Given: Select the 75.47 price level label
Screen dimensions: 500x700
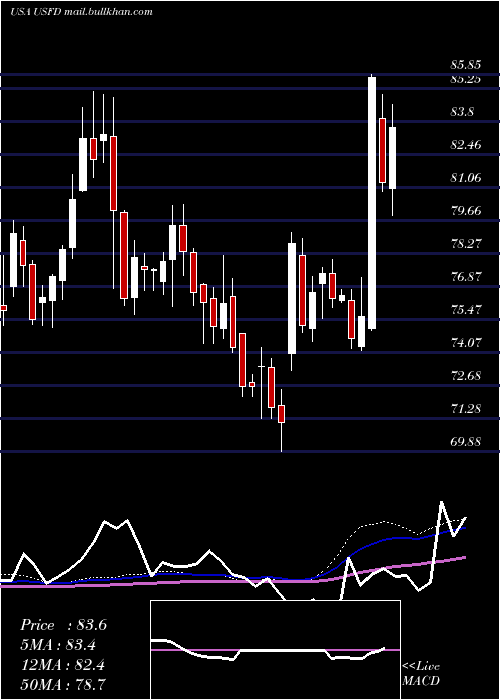Looking at the screenshot, I should [x=466, y=309].
